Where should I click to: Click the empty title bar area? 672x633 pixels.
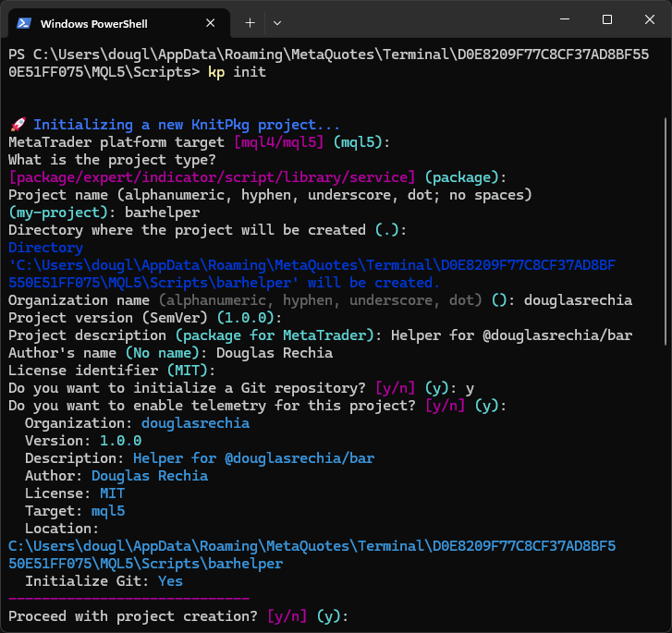(416, 22)
